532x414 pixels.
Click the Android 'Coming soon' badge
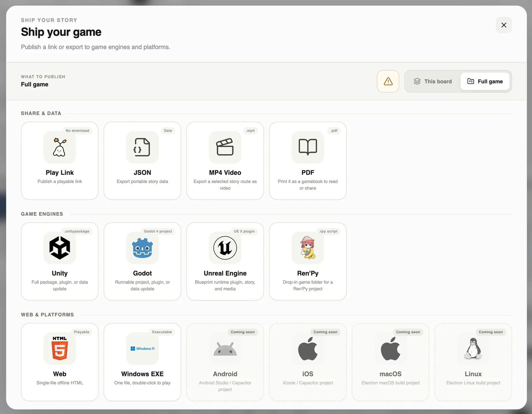[x=243, y=332]
